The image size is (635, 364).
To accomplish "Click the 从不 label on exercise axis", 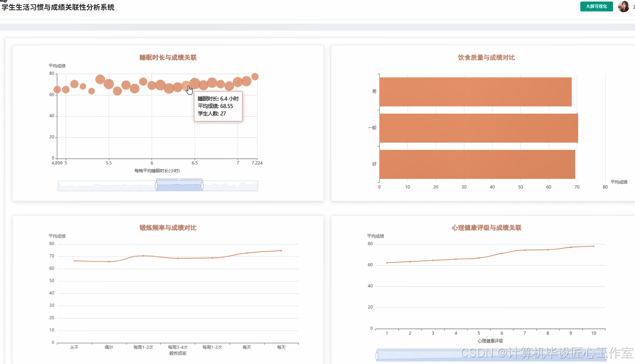I will click(74, 347).
